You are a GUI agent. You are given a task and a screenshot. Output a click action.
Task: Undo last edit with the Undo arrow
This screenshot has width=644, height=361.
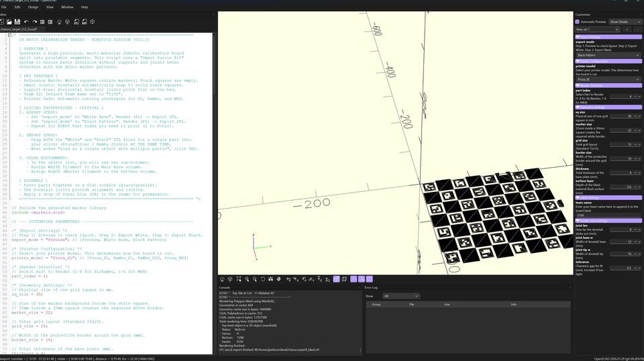coord(26,21)
